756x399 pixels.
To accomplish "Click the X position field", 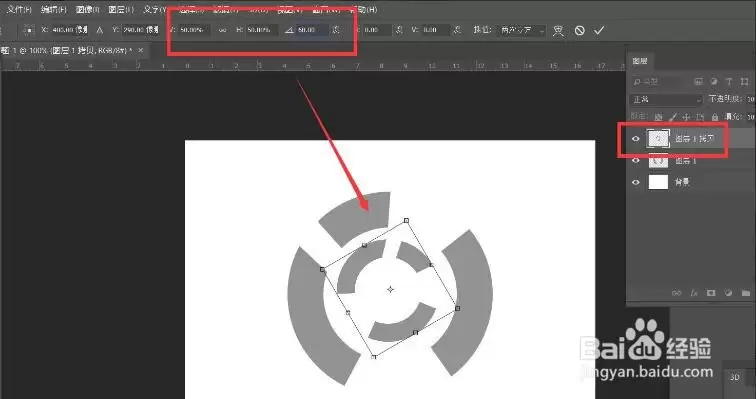I will point(69,30).
